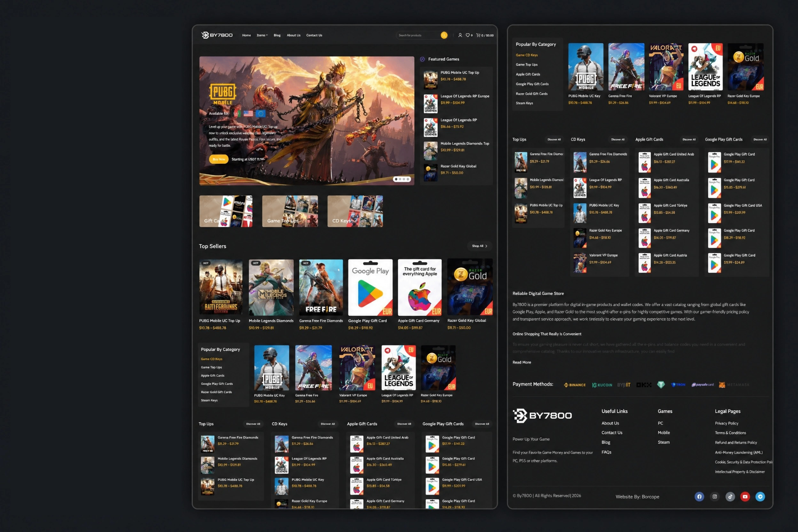Click the Website By: Borcope credit
Image resolution: width=798 pixels, height=532 pixels.
click(637, 497)
